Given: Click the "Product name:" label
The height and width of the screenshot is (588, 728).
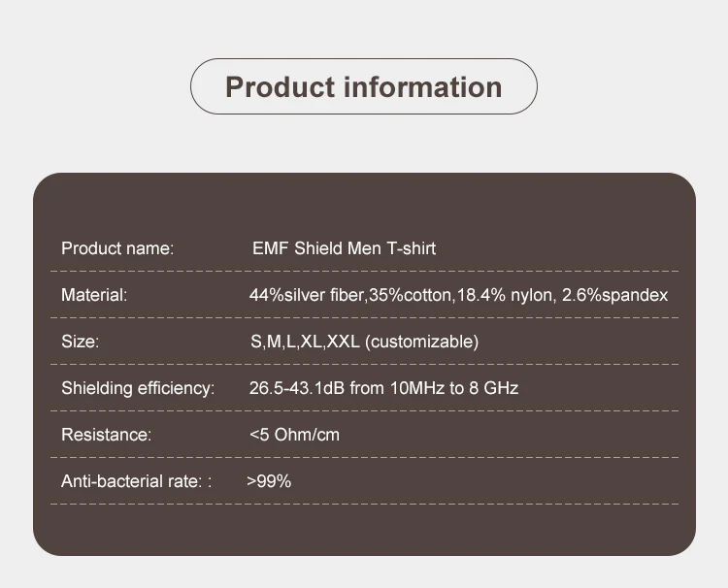Looking at the screenshot, I should [117, 248].
